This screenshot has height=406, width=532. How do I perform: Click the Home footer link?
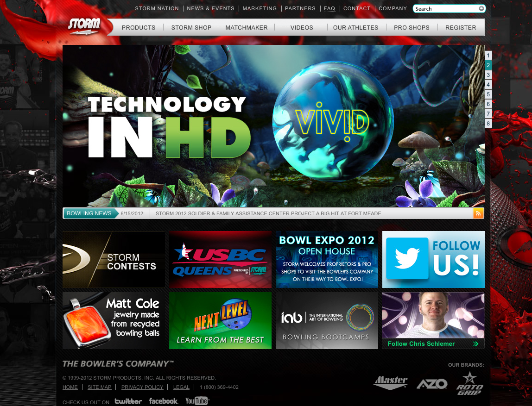(70, 387)
